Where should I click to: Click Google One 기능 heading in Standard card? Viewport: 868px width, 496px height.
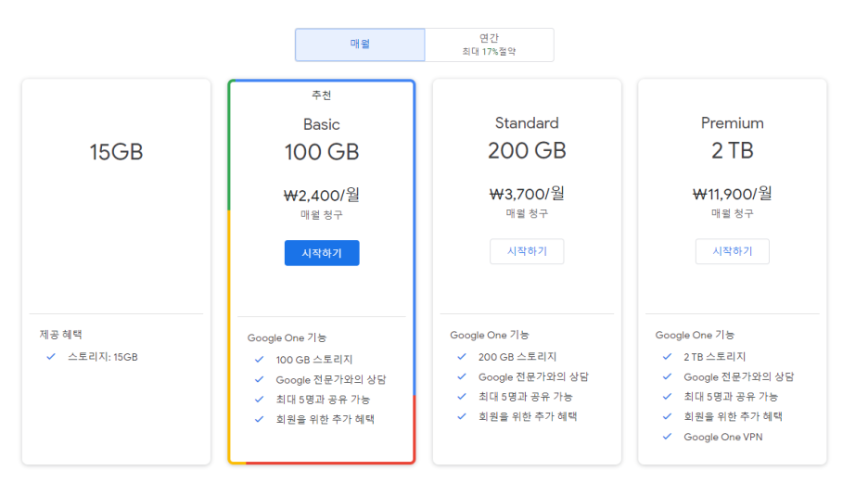pos(490,335)
